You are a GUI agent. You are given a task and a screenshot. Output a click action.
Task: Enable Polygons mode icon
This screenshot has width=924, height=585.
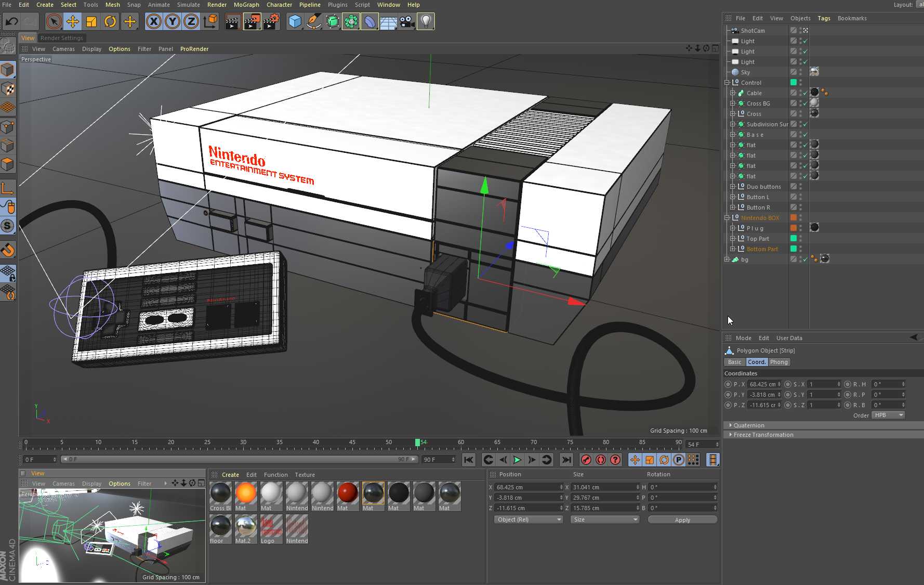point(8,164)
